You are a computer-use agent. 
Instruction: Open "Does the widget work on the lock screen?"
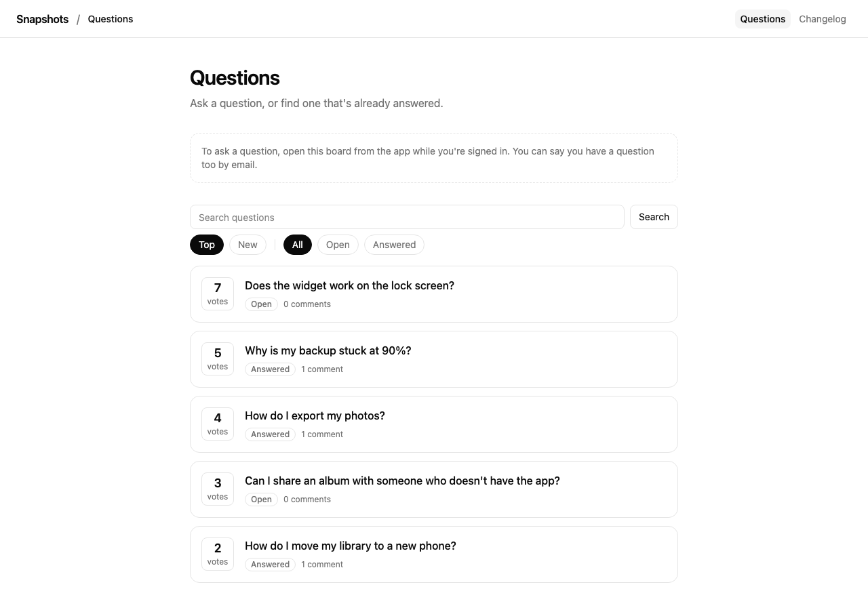349,285
